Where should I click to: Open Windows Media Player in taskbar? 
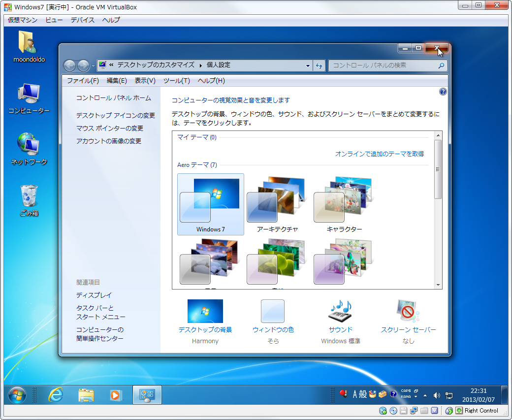[x=115, y=395]
